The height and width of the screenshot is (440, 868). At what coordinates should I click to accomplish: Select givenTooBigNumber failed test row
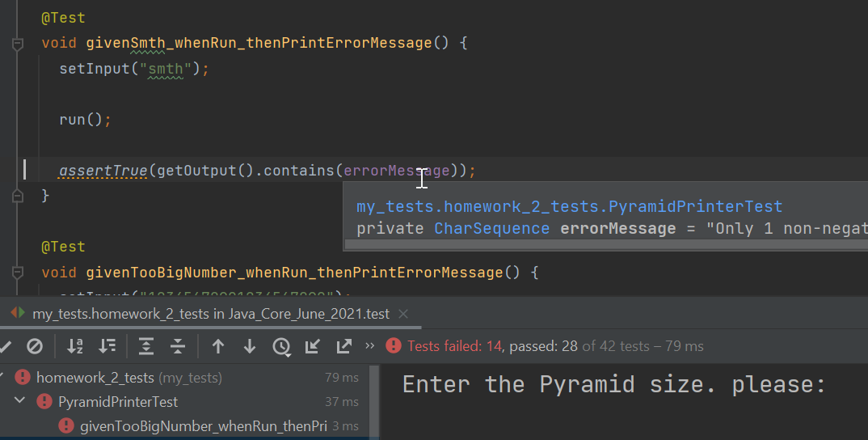click(x=203, y=426)
